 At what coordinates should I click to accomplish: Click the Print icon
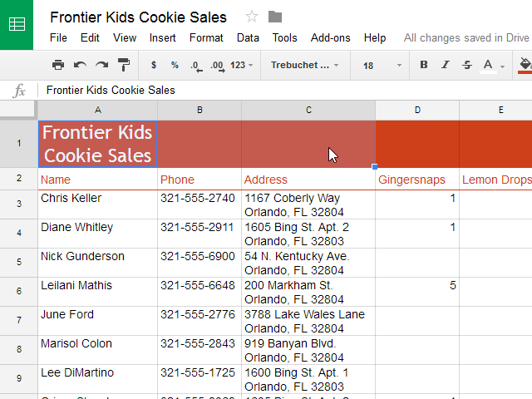(58, 65)
